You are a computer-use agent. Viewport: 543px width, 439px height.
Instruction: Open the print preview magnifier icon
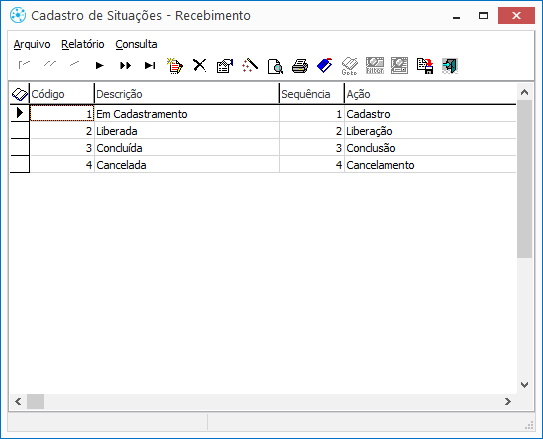click(x=275, y=66)
